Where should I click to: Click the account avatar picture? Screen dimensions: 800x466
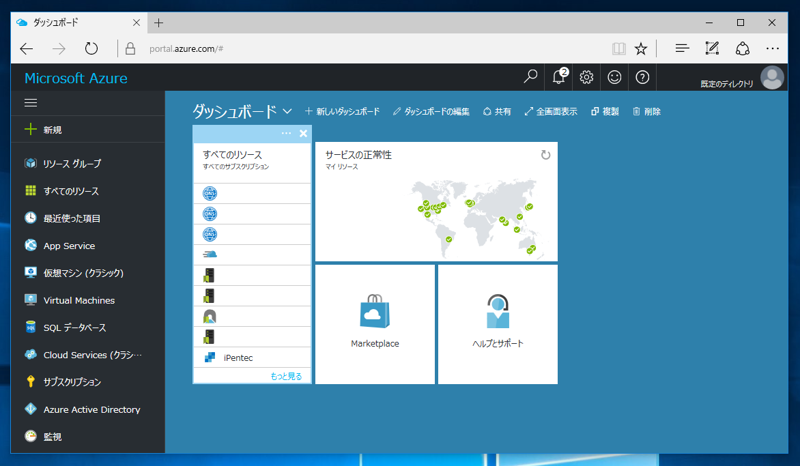point(772,78)
